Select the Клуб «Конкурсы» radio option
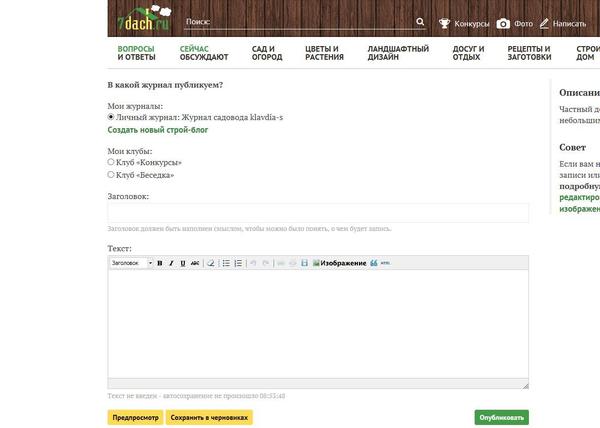The width and height of the screenshot is (600, 428). pyautogui.click(x=111, y=162)
